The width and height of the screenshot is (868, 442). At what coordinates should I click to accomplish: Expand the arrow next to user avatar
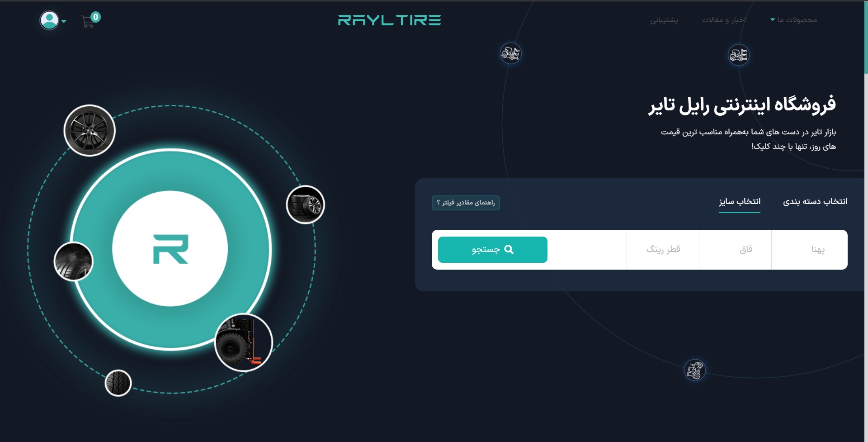tap(64, 21)
